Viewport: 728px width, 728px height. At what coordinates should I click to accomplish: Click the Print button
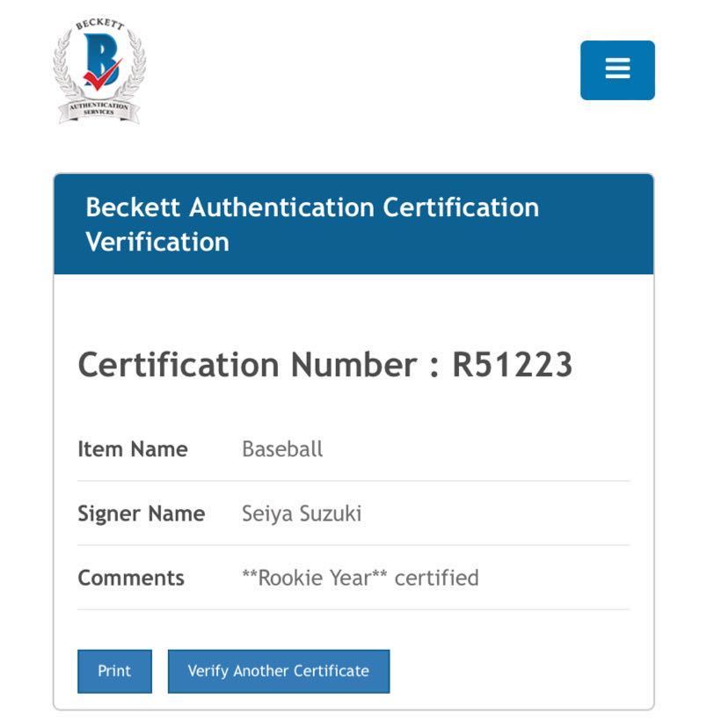click(x=114, y=671)
